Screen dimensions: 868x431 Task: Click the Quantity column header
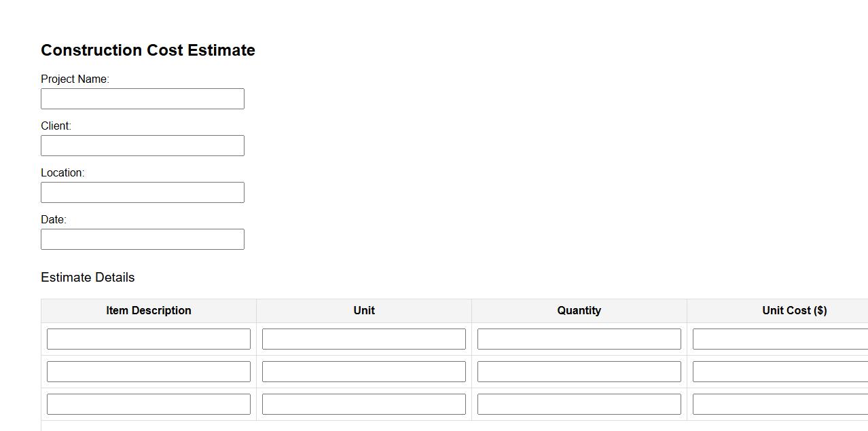tap(579, 310)
